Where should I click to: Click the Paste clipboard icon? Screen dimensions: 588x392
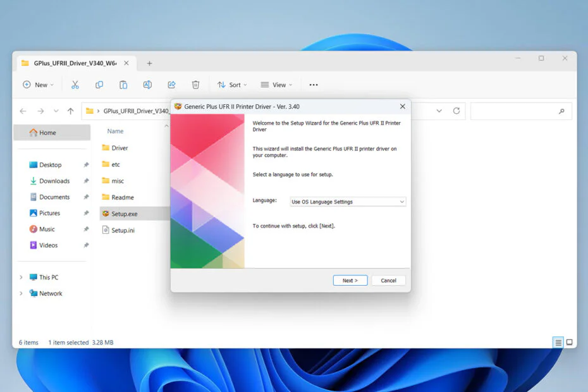(x=123, y=85)
